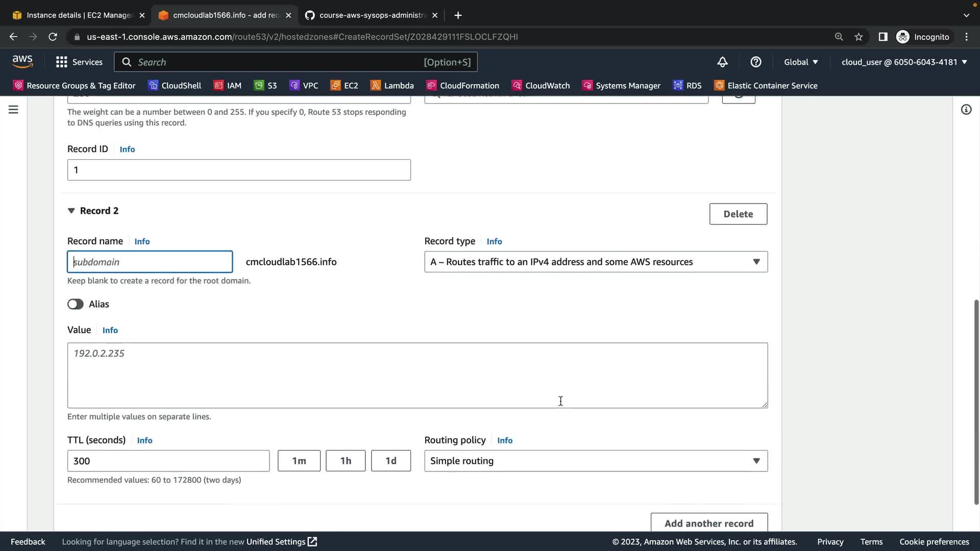Set TTL with the 1h button
The height and width of the screenshot is (551, 980).
click(x=346, y=461)
